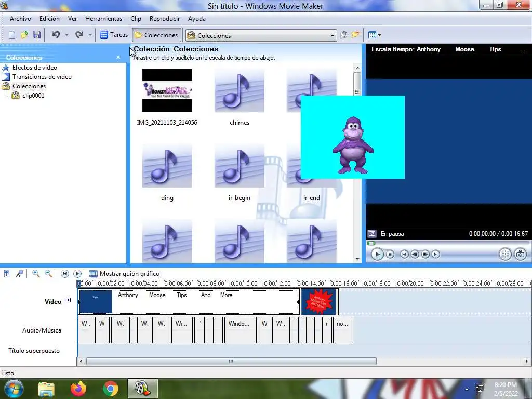Image resolution: width=532 pixels, height=399 pixels.
Task: Select the ir_begin audio clip
Action: (x=239, y=166)
